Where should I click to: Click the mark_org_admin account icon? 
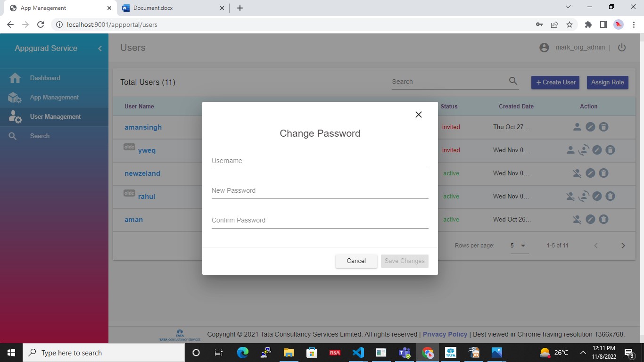(544, 48)
